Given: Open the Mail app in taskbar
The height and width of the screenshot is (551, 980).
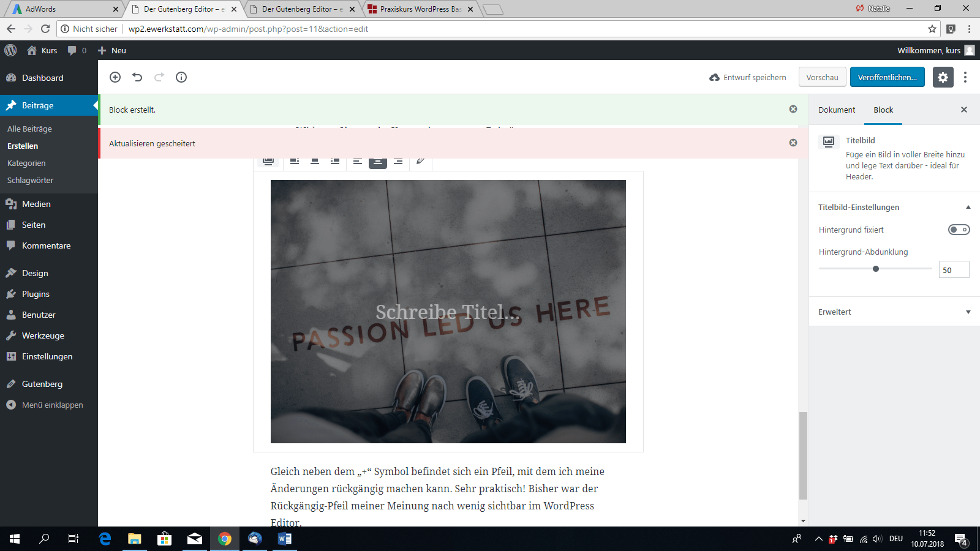Looking at the screenshot, I should click(195, 539).
